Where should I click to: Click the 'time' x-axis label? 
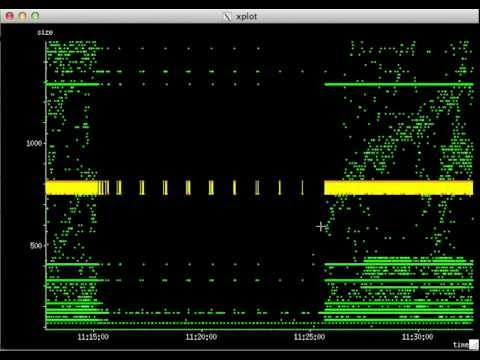point(461,345)
